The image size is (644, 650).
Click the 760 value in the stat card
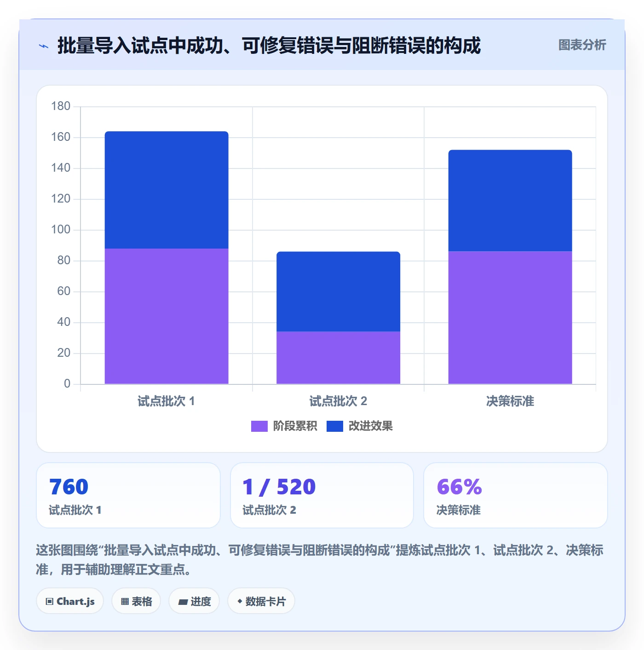(x=69, y=487)
